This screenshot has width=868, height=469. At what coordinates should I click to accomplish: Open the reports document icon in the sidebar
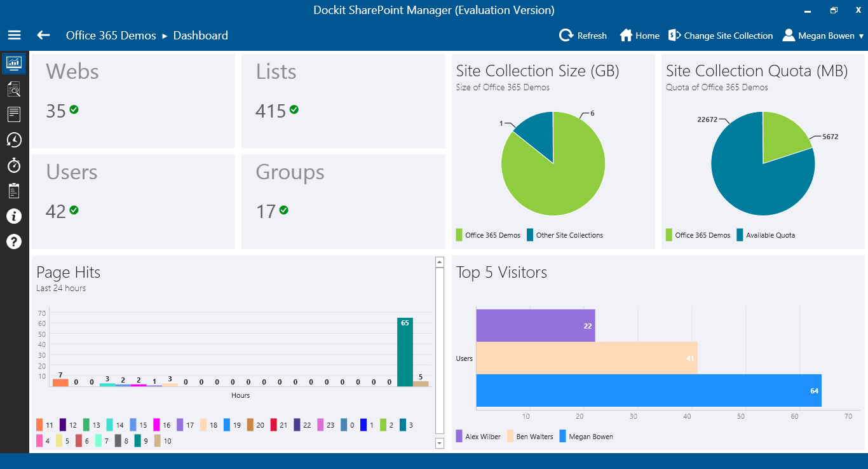(x=14, y=114)
